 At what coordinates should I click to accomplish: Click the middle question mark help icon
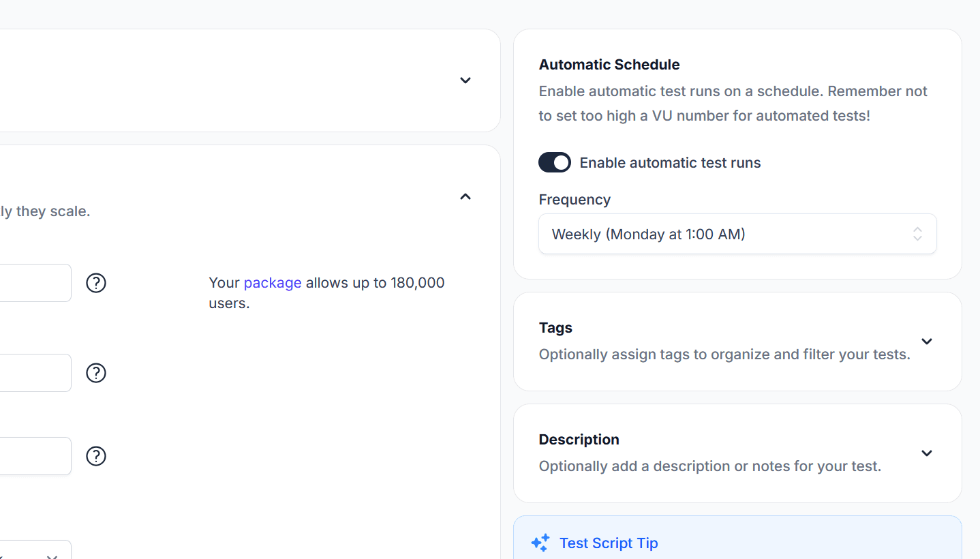tap(96, 373)
